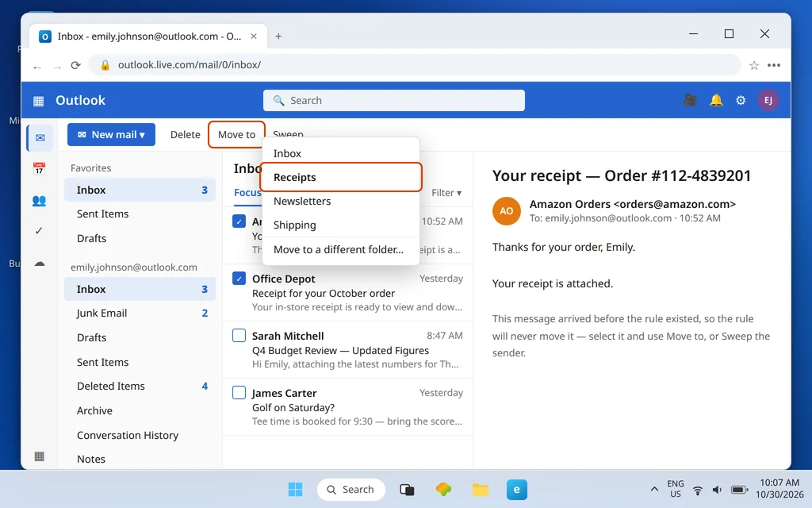Click the Move to toolbar button
Screen dimensions: 812x508
236,135
